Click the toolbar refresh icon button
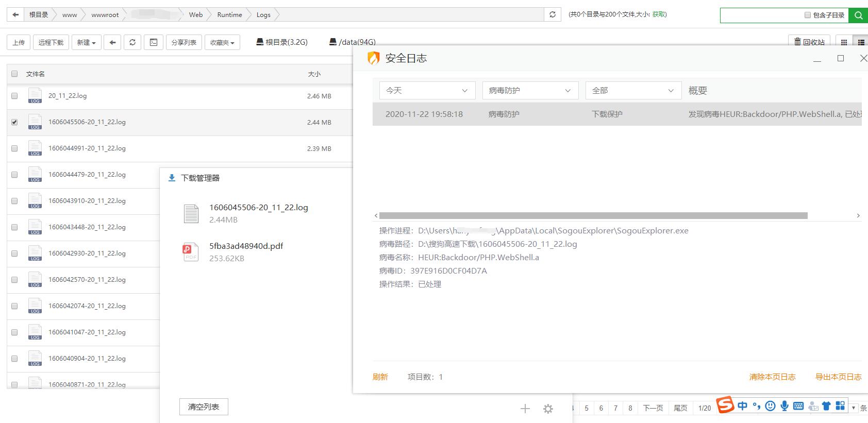Screen dimensions: 868x423 132,42
